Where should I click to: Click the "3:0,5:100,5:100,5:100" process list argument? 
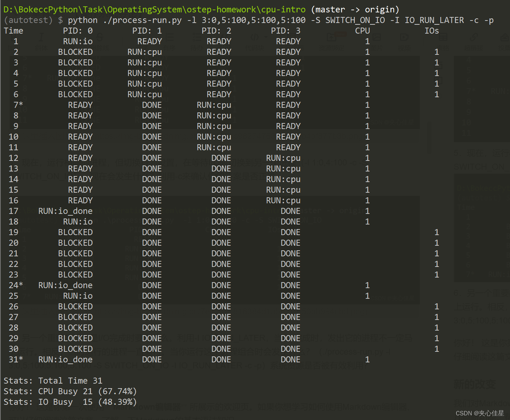254,20
